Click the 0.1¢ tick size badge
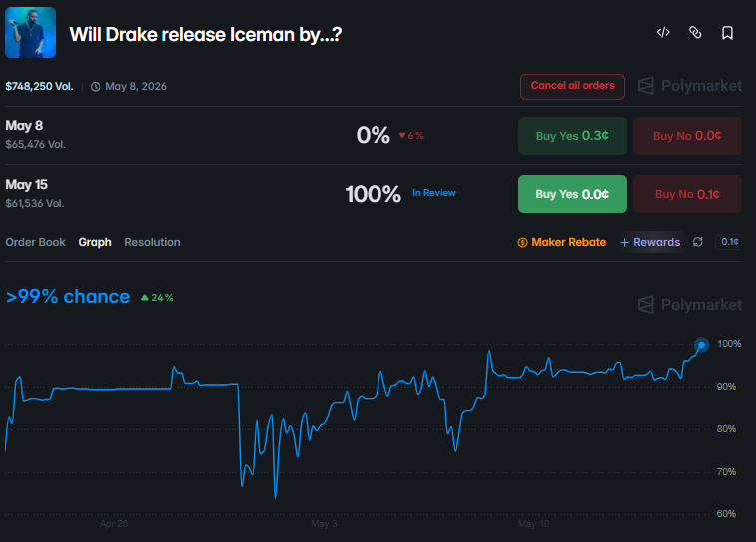756x542 pixels. [729, 242]
